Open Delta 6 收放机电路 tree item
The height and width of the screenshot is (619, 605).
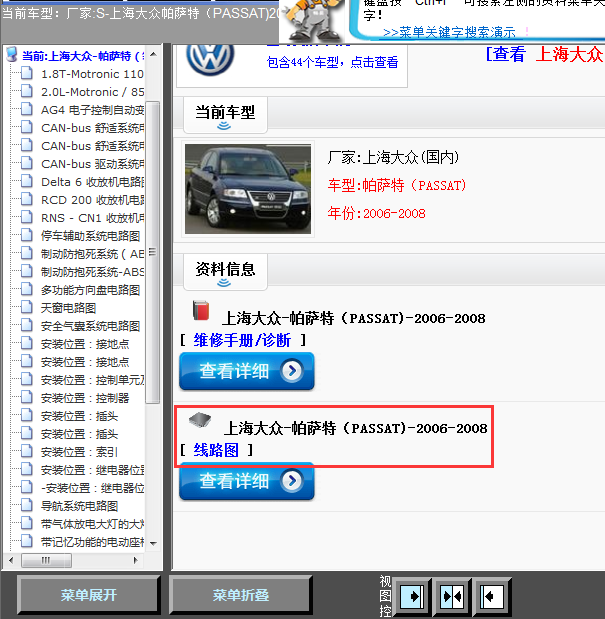click(92, 182)
